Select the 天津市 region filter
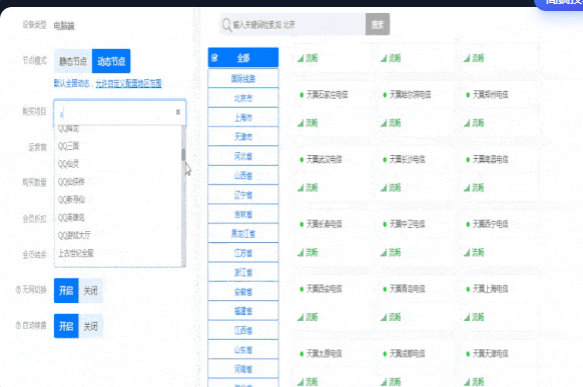Image resolution: width=583 pixels, height=387 pixels. (x=243, y=137)
